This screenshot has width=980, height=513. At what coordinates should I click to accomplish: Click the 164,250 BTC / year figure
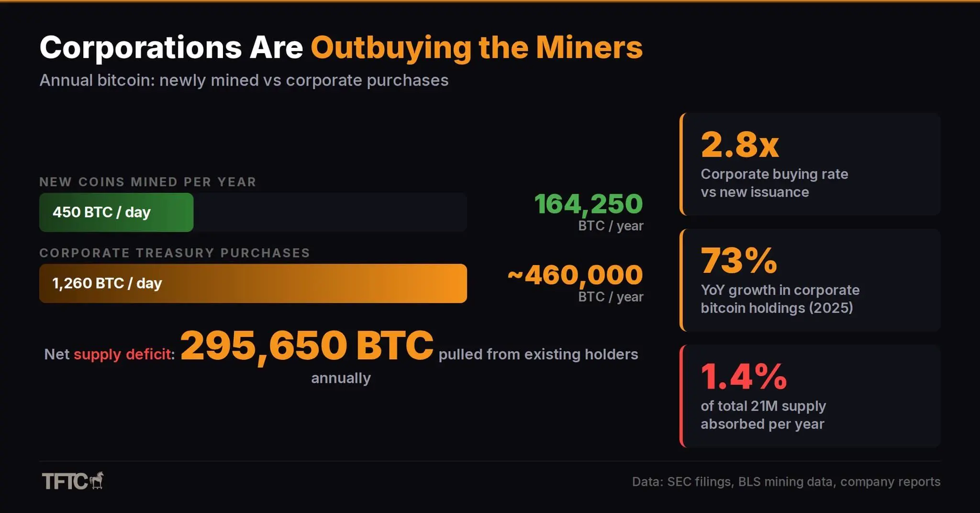tap(588, 204)
